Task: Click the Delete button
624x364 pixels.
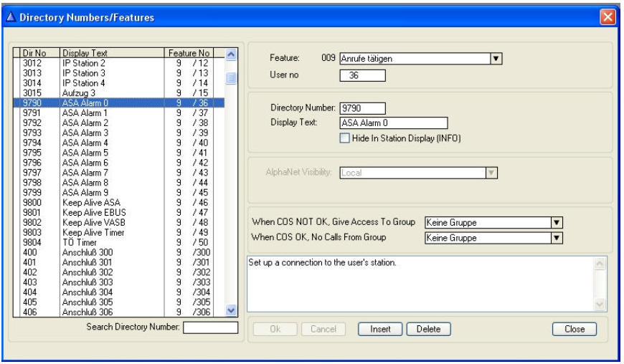Action: point(429,329)
